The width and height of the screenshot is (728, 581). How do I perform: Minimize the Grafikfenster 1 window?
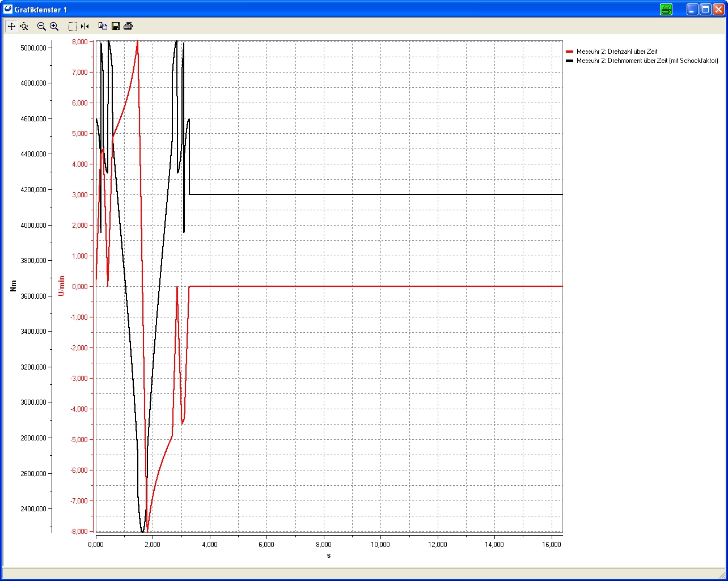[x=692, y=9]
